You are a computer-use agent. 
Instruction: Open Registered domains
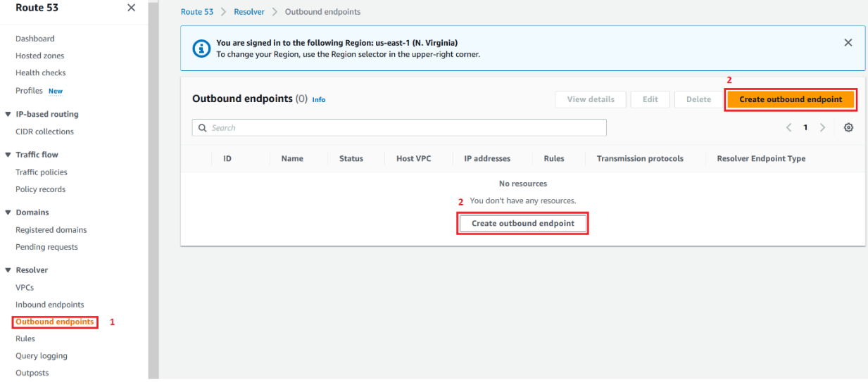(51, 230)
